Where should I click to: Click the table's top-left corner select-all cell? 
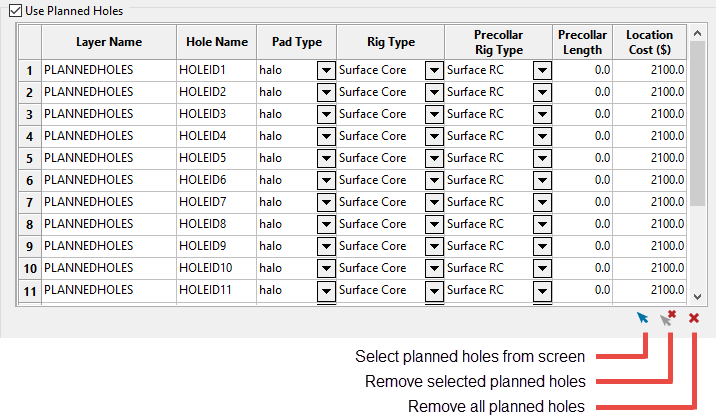[30, 42]
